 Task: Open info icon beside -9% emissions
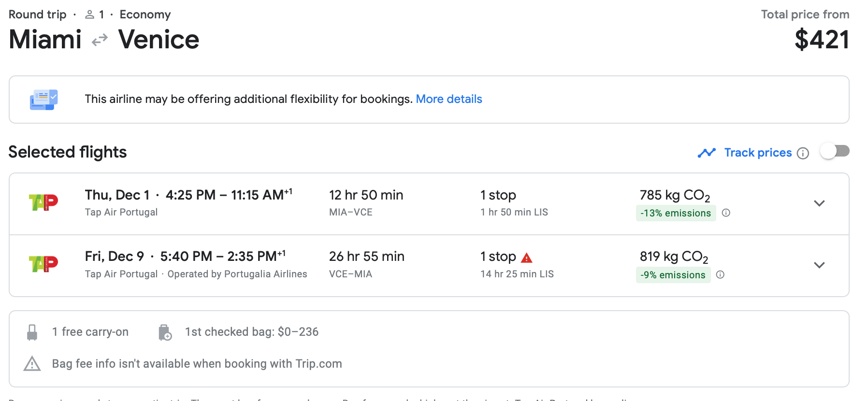[x=720, y=275]
